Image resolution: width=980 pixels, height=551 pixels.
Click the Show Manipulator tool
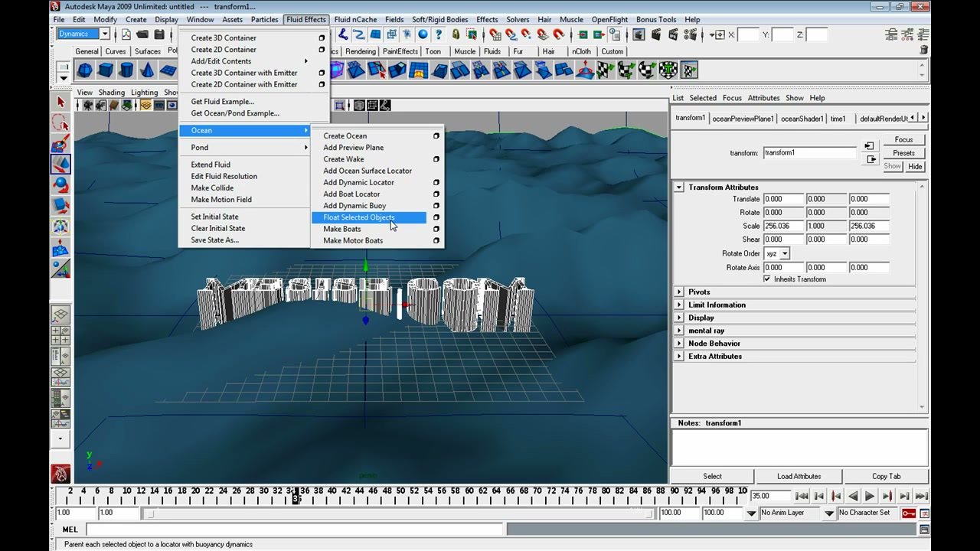click(61, 269)
